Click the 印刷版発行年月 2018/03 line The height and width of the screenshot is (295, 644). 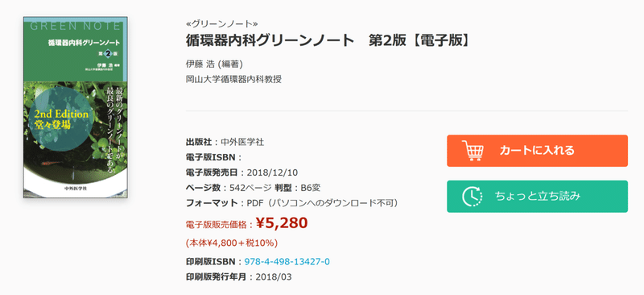[238, 277]
